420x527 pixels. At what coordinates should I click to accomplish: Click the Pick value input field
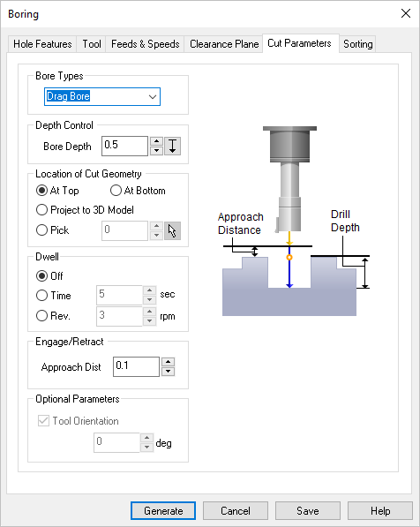[124, 230]
